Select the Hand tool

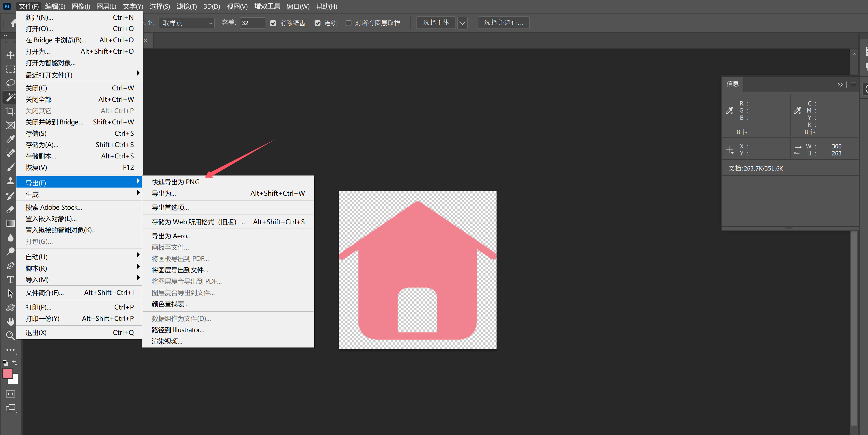point(11,321)
